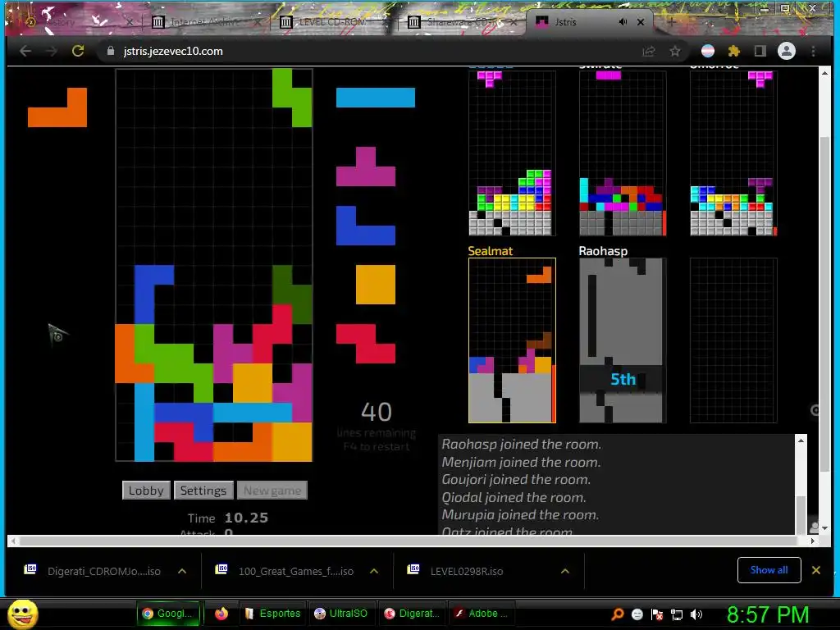This screenshot has width=840, height=630.
Task: Click the orange magnifier tray icon
Action: click(617, 614)
